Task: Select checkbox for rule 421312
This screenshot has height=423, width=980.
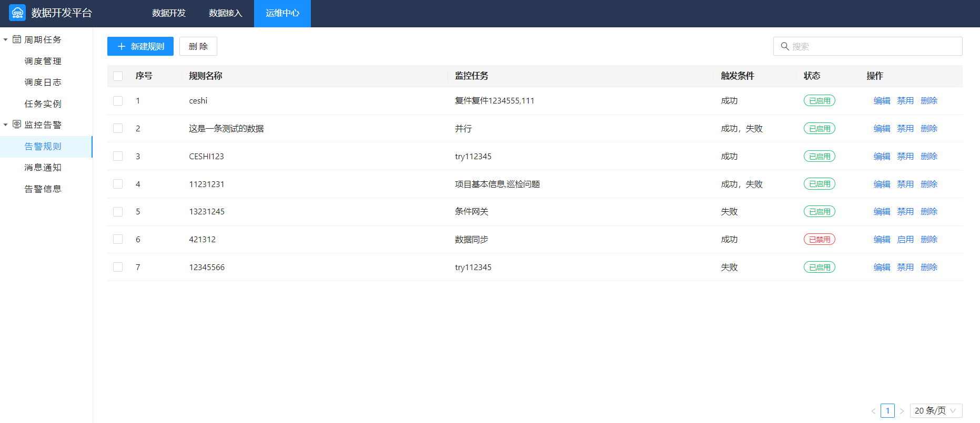Action: pos(118,240)
